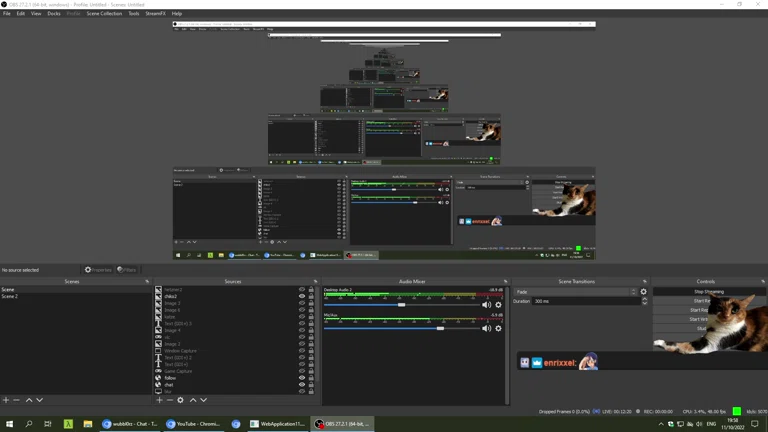Mute the Desktop Audio 2 speaker icon
Screen dimensions: 768x432
(487, 305)
